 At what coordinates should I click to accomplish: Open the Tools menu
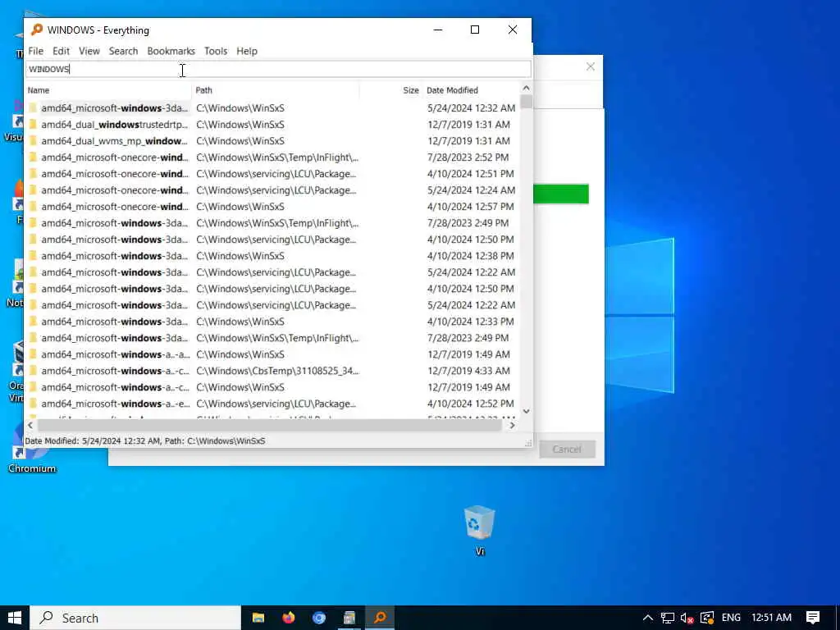tap(216, 51)
